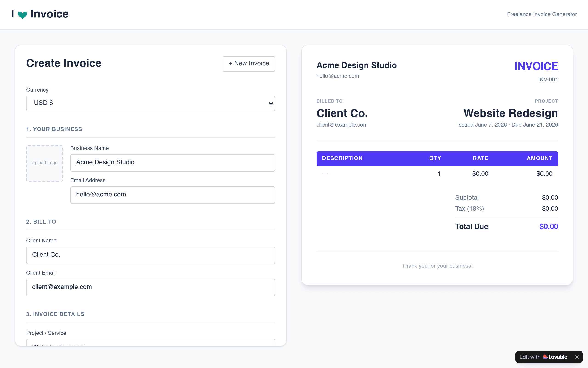Viewport: 588px width, 368px height.
Task: Click the DESCRIPTION column header
Action: click(x=342, y=158)
